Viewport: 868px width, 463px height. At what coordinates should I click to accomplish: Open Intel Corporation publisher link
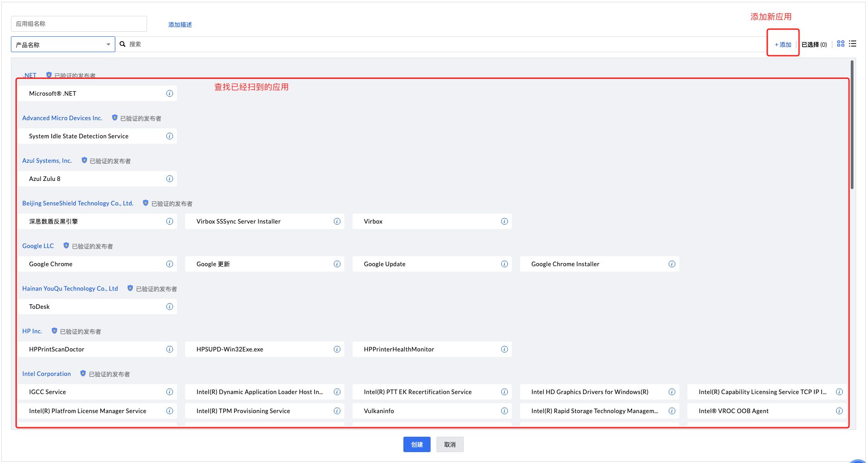click(47, 374)
